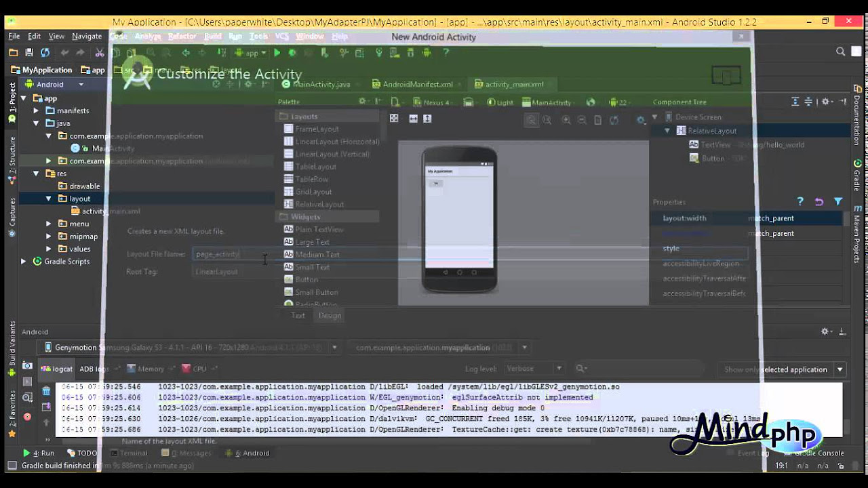Expand the mipmap folder node
Screen dimensions: 868x488
click(48, 236)
